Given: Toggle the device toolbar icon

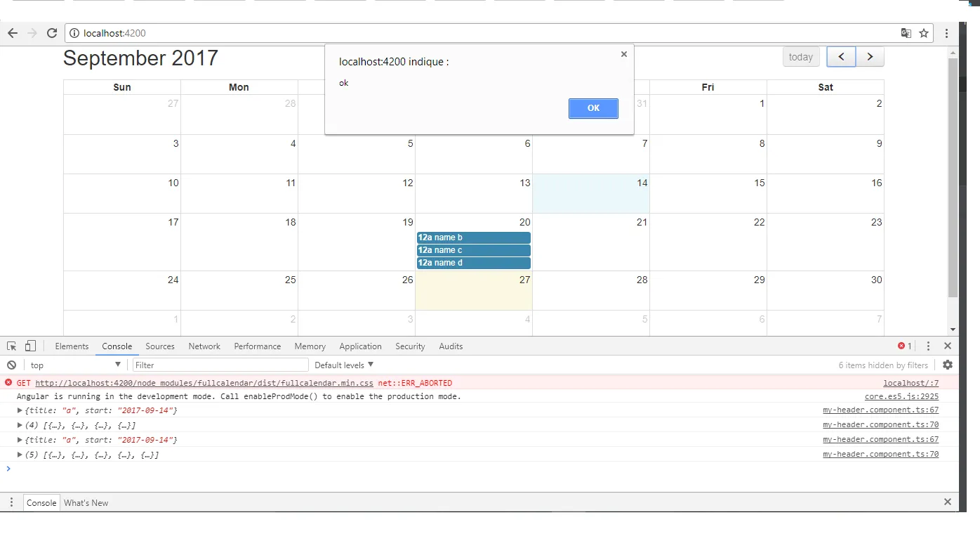Looking at the screenshot, I should pyautogui.click(x=30, y=346).
